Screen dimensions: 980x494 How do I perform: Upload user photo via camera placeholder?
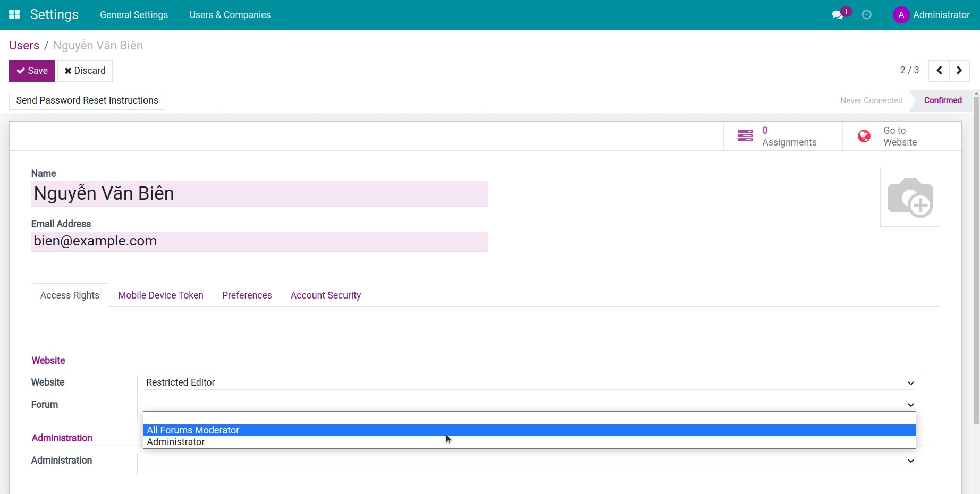pyautogui.click(x=910, y=197)
